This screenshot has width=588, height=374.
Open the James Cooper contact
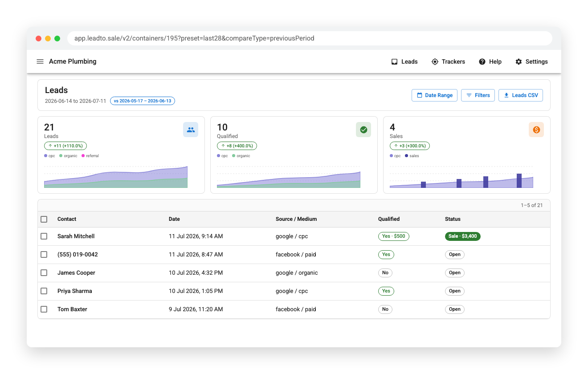click(76, 273)
